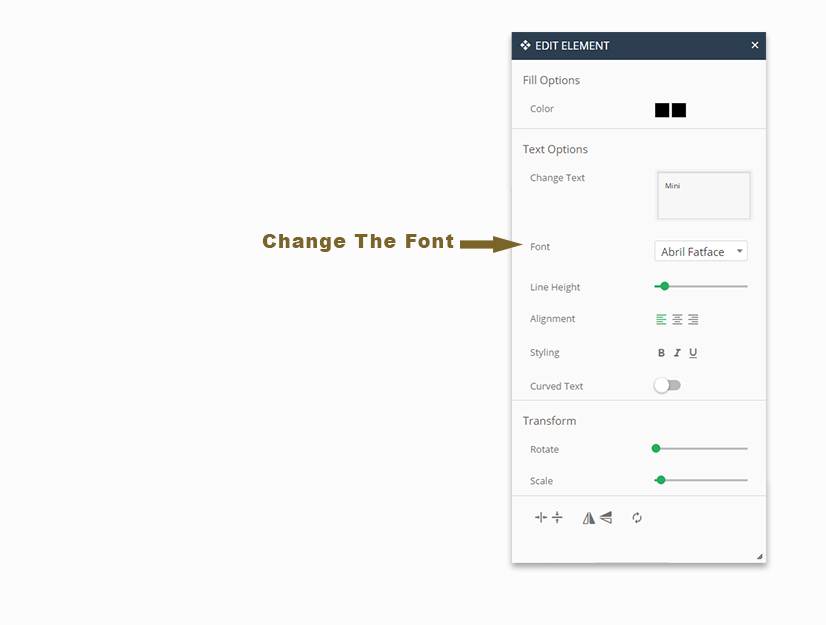The image size is (826, 625).
Task: Align text to the right
Action: (x=693, y=320)
